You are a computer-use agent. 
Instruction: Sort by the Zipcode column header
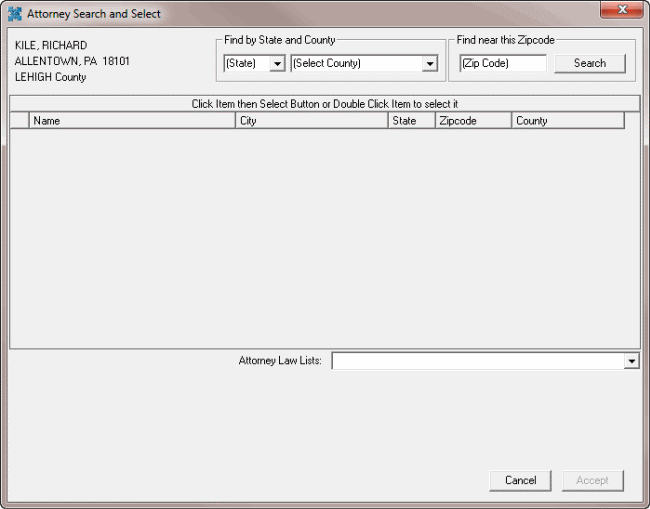[x=473, y=121]
